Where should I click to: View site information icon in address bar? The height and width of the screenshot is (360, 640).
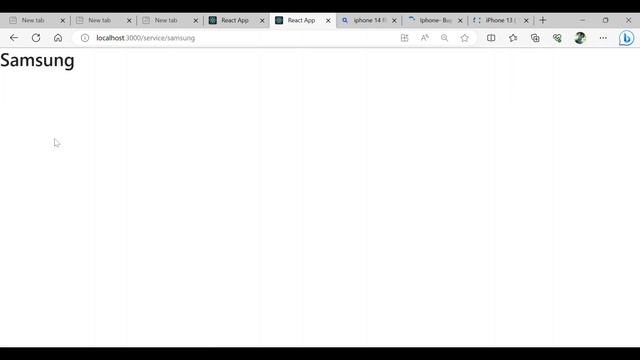click(x=85, y=38)
